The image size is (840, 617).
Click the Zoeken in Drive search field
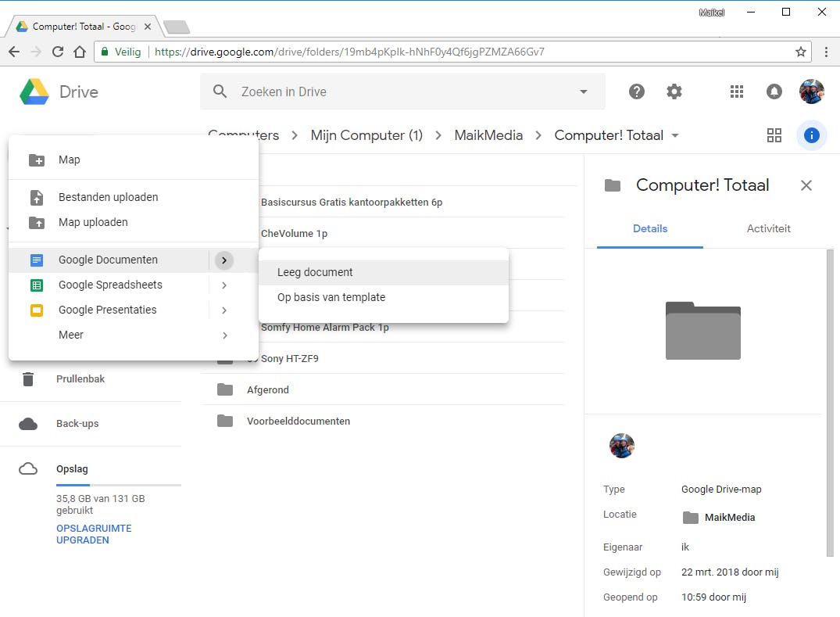pos(391,91)
